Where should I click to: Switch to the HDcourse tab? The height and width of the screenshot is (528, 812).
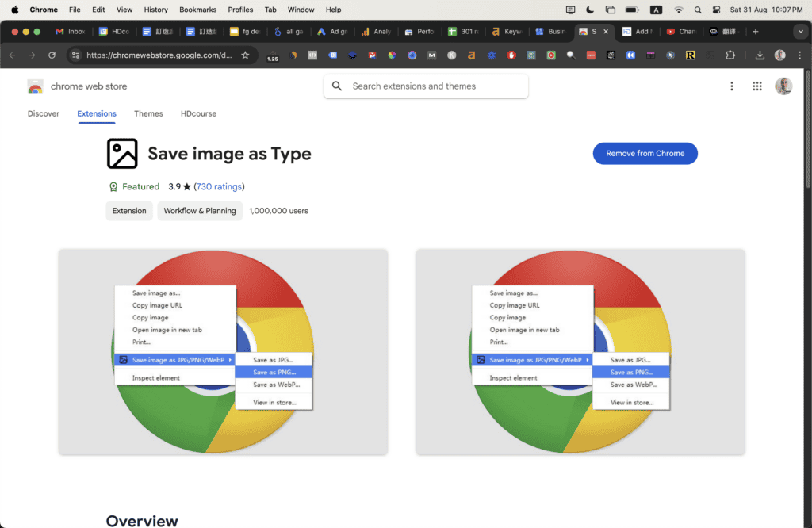[198, 114]
